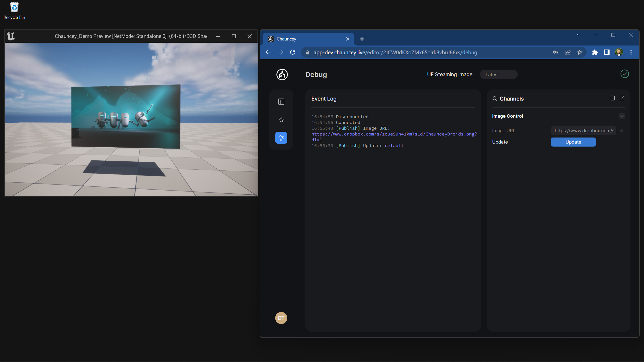Open Chrome three-dot menu
Screen dimensions: 644x362
pyautogui.click(x=631, y=52)
